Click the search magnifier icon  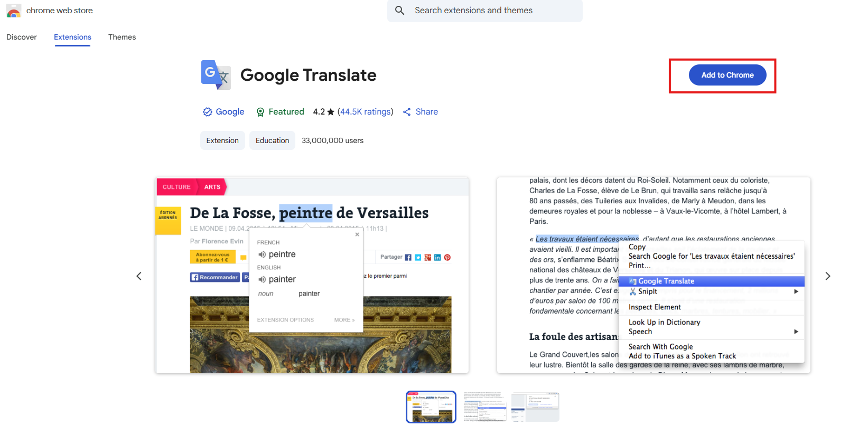(400, 11)
